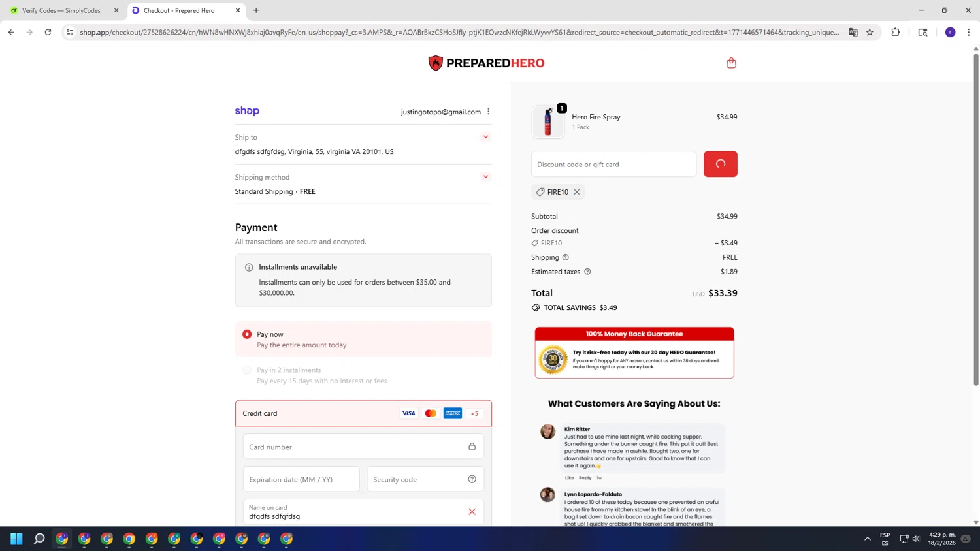This screenshot has height=551, width=980.
Task: Click the justingotopo@gmail.com email text
Action: pos(441,112)
